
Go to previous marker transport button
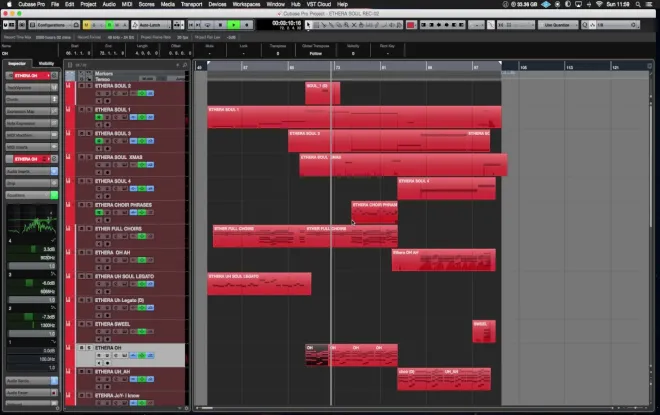[x=191, y=25]
